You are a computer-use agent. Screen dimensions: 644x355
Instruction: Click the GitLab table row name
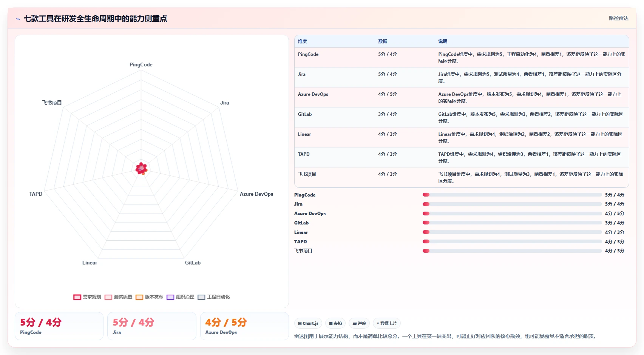point(305,114)
